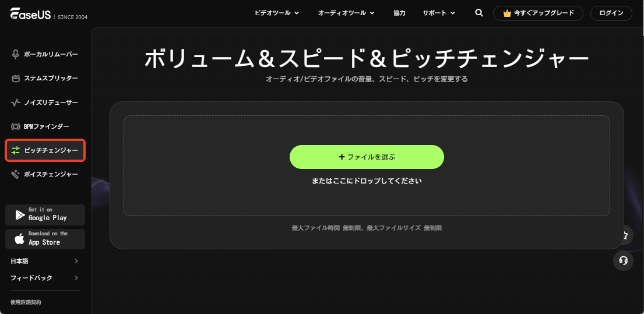Image resolution: width=644 pixels, height=314 pixels.
Task: Select ボーカルリムーバー in the sidebar
Action: pos(45,54)
